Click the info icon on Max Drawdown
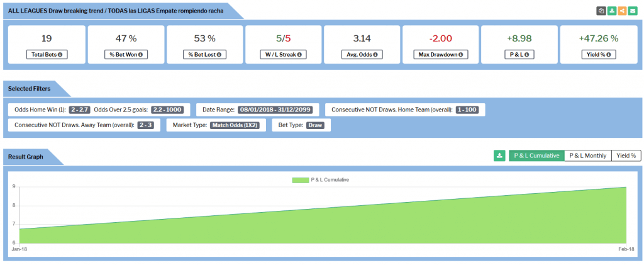The image size is (644, 265). click(460, 55)
